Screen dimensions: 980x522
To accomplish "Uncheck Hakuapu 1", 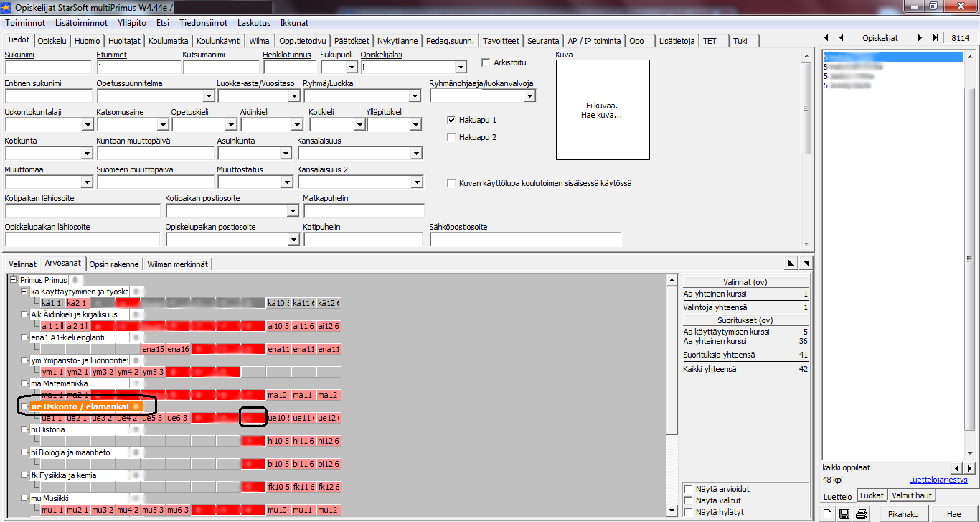I will click(451, 120).
